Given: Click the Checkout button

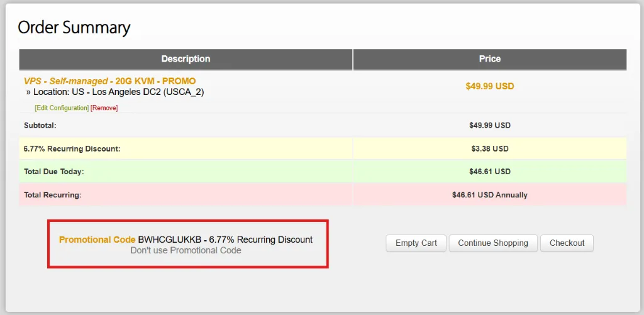Looking at the screenshot, I should tap(567, 243).
